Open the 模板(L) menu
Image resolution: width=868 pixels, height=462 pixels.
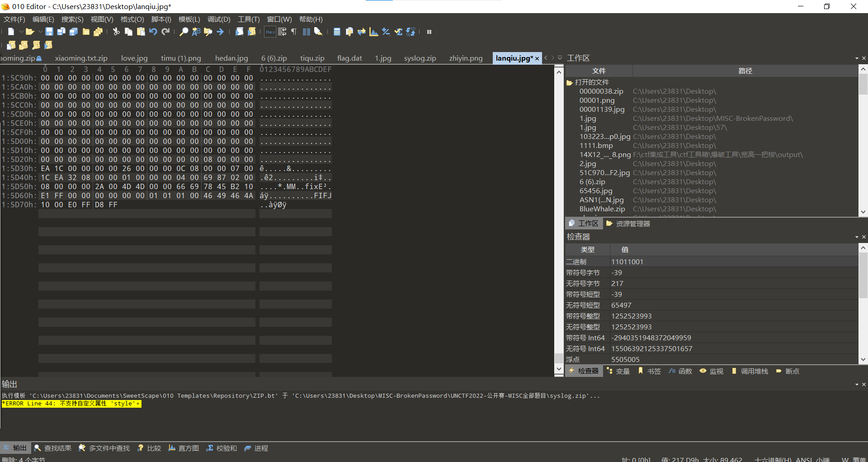189,19
